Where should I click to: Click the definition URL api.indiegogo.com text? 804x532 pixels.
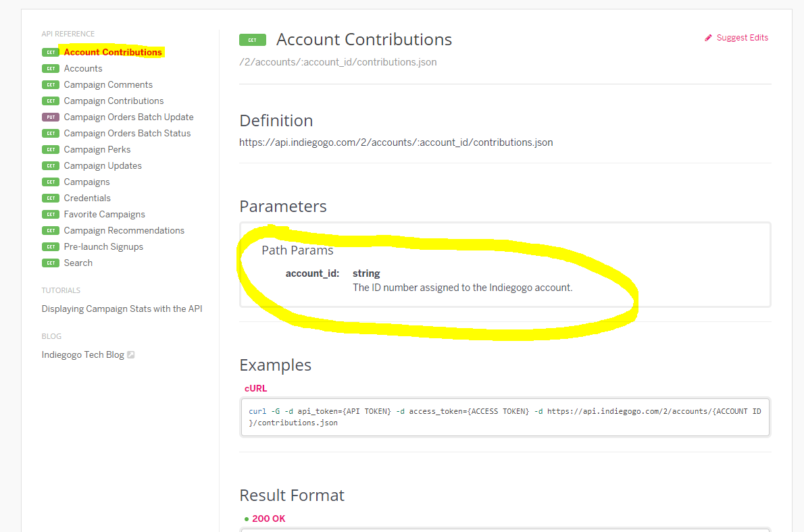pos(396,142)
